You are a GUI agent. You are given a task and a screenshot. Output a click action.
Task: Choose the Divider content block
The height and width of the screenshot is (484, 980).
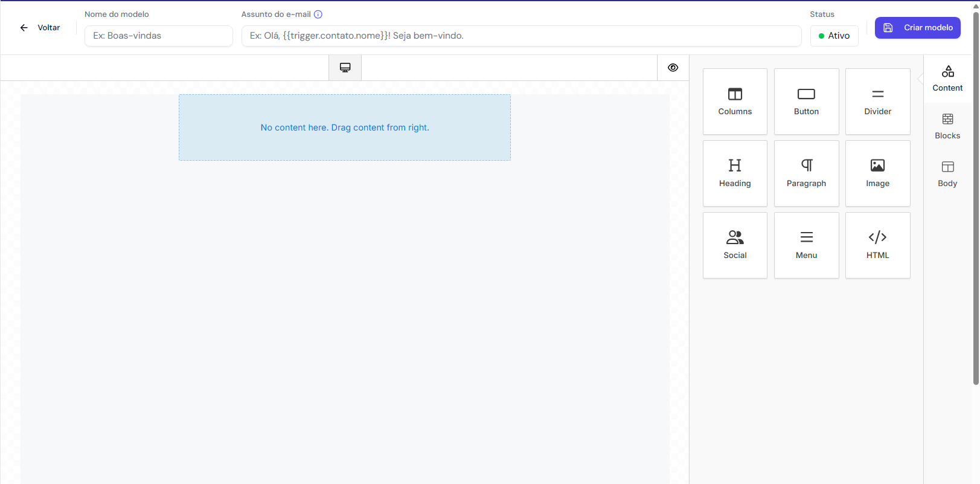pyautogui.click(x=877, y=102)
